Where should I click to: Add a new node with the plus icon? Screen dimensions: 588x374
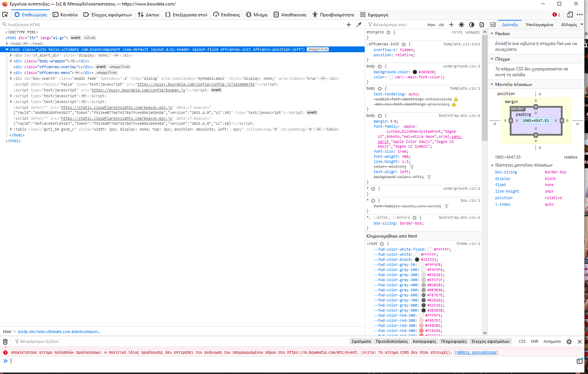[x=349, y=25]
